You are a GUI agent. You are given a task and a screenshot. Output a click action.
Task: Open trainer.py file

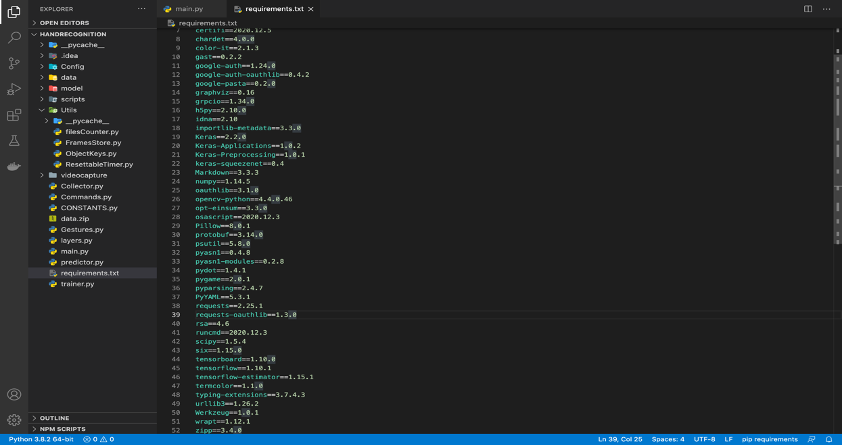92,284
